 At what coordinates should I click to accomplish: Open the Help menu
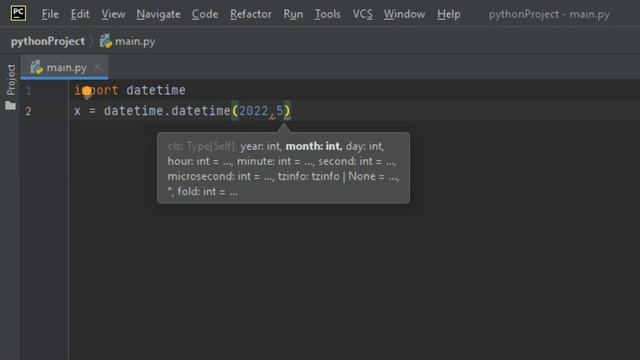coord(449,14)
